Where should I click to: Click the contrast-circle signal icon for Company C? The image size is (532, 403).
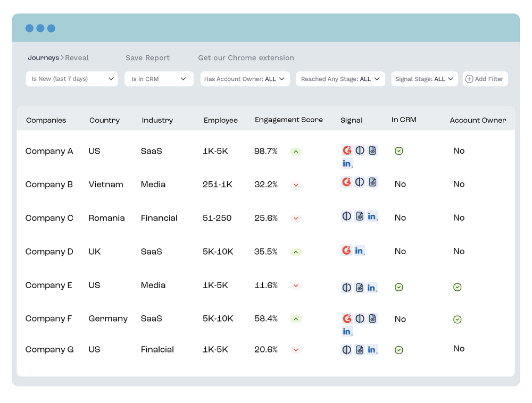pyautogui.click(x=347, y=216)
